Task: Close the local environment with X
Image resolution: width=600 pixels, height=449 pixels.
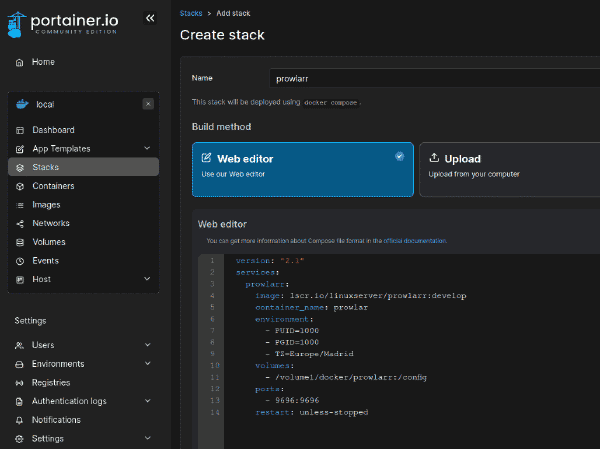Action: click(148, 104)
